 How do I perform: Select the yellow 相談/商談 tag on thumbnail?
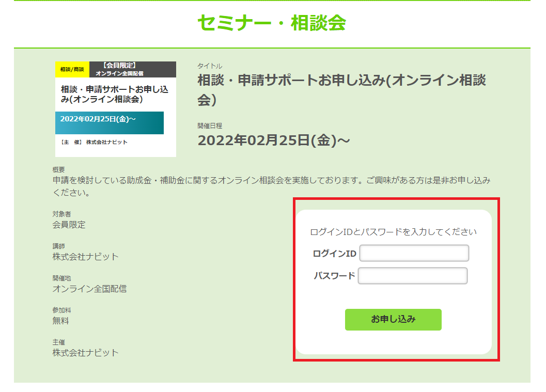72,69
